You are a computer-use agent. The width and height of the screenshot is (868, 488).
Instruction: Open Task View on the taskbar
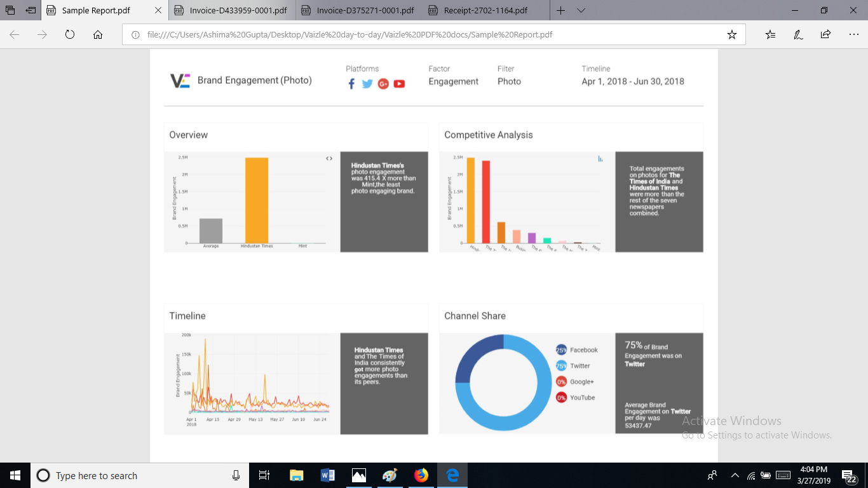tap(264, 475)
